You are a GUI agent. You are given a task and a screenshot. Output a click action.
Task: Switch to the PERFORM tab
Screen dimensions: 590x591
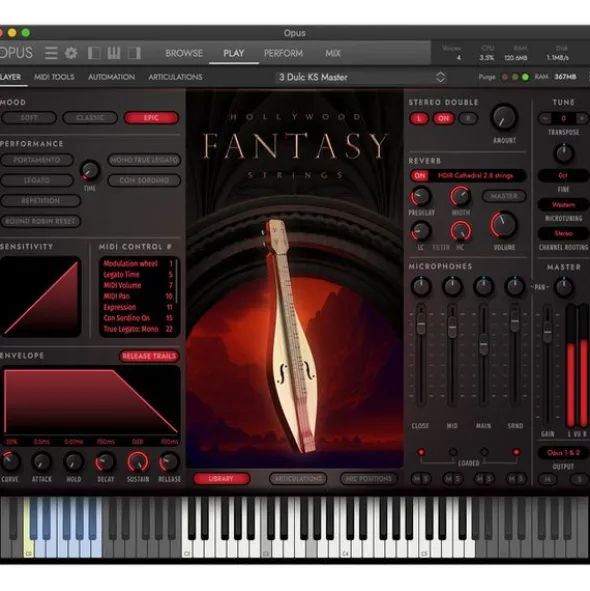[x=283, y=53]
